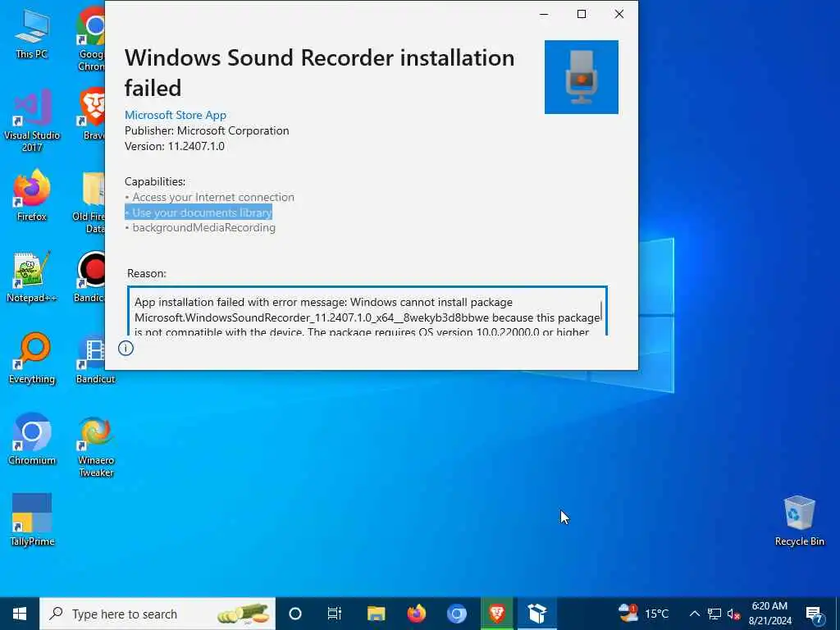
Task: Click the Sound Recorder microphone app logo
Action: 582,77
